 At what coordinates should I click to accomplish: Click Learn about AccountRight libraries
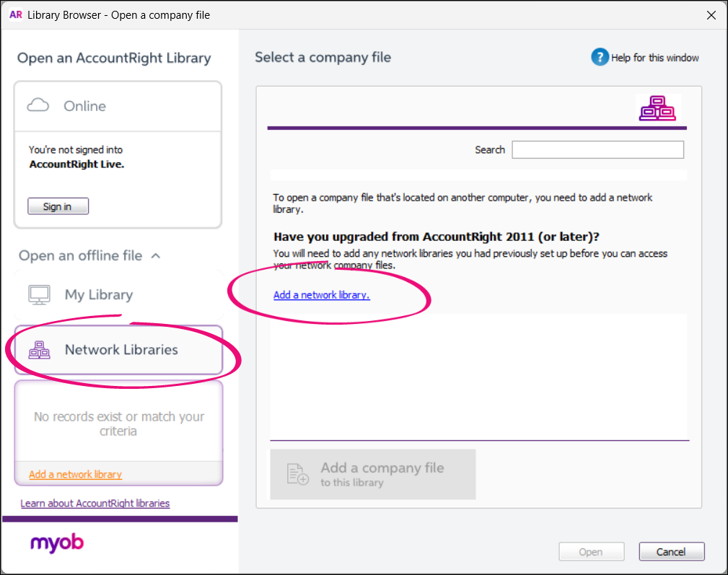click(95, 503)
